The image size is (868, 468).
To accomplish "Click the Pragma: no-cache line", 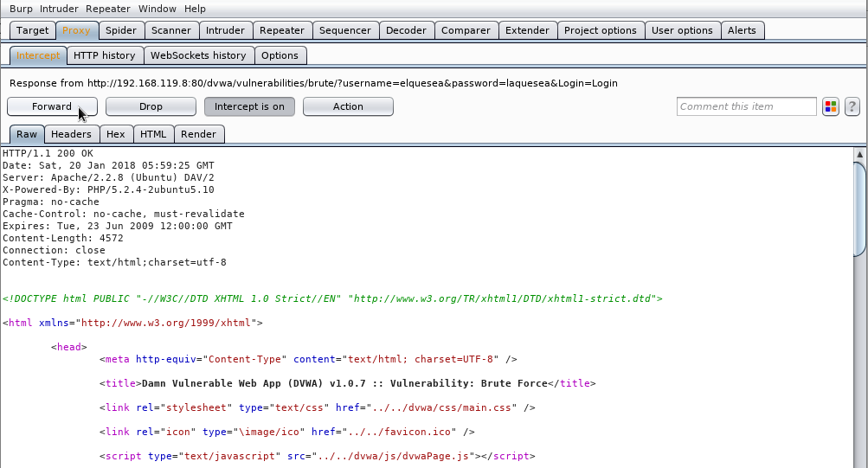I will 51,202.
